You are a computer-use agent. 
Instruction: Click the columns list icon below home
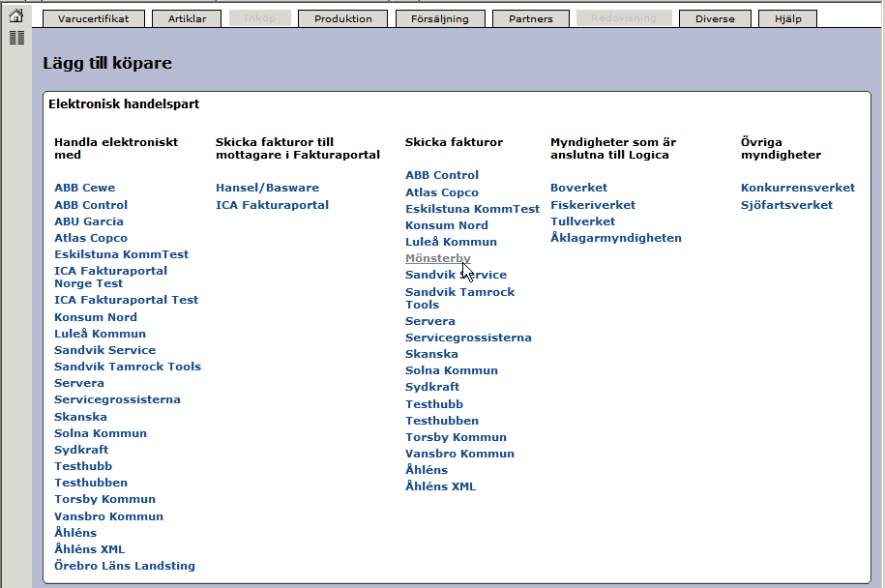click(17, 38)
